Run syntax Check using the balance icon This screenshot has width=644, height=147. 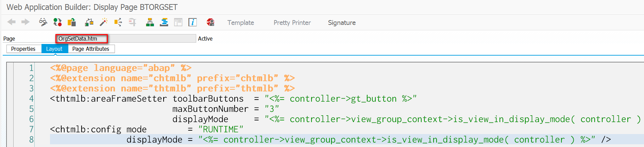coord(89,22)
